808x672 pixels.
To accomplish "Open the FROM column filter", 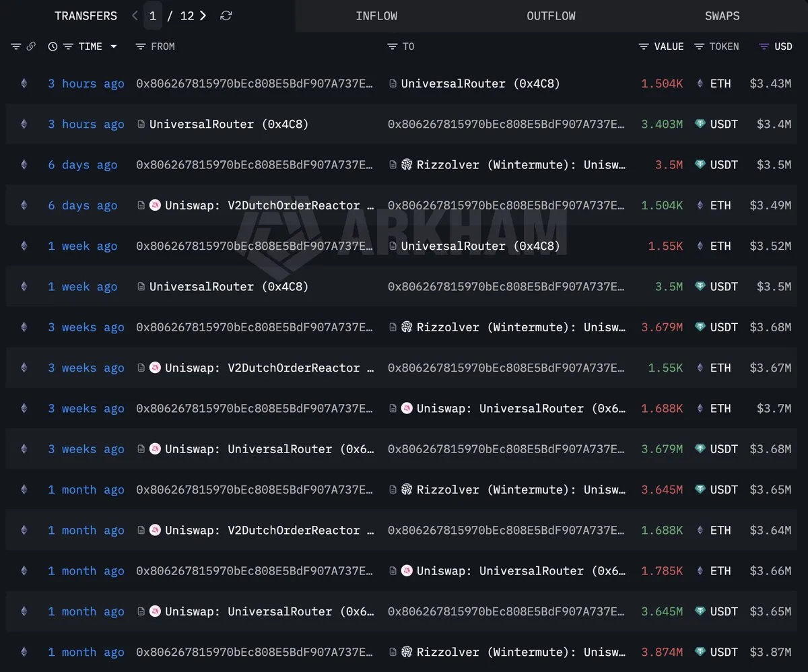I will click(x=140, y=46).
